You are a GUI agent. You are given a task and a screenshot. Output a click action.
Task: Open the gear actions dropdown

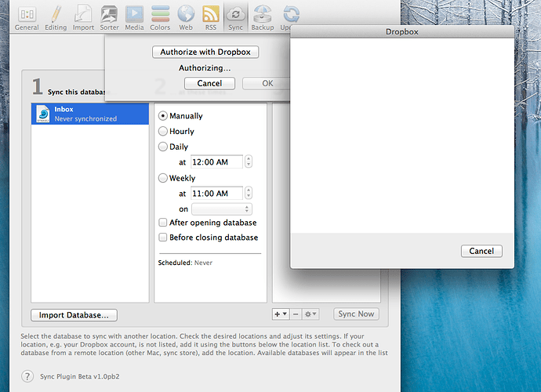(x=310, y=314)
